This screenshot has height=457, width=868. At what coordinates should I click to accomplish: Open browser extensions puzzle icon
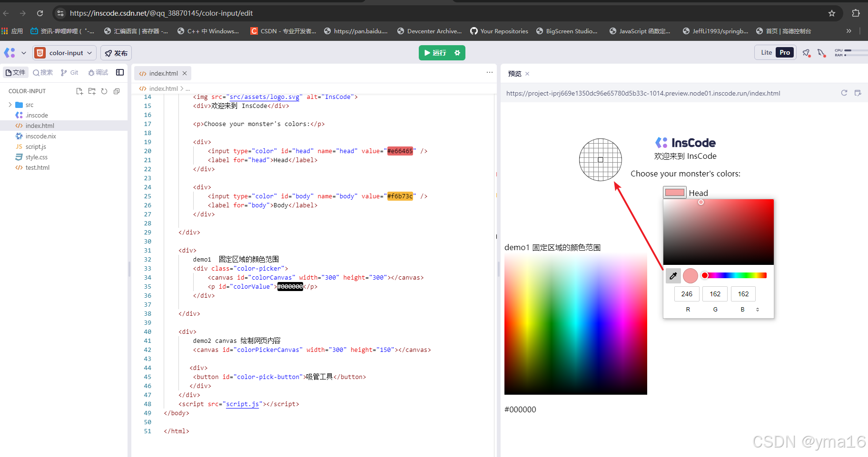point(856,13)
